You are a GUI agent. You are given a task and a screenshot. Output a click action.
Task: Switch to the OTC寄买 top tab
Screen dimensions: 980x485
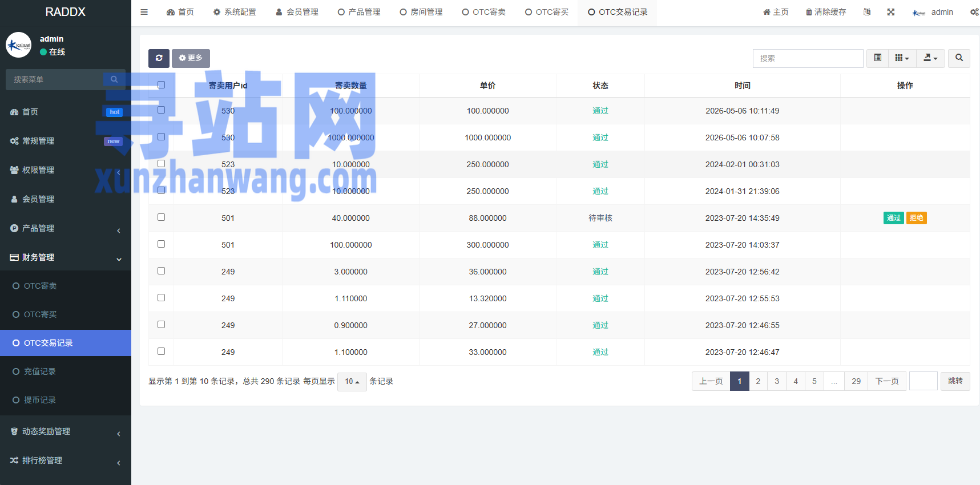[547, 12]
